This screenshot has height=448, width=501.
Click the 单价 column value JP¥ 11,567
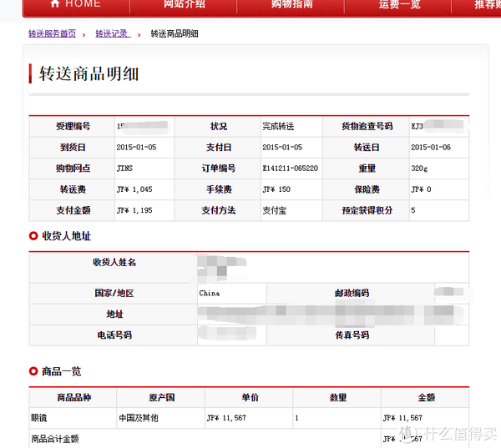[x=226, y=417]
